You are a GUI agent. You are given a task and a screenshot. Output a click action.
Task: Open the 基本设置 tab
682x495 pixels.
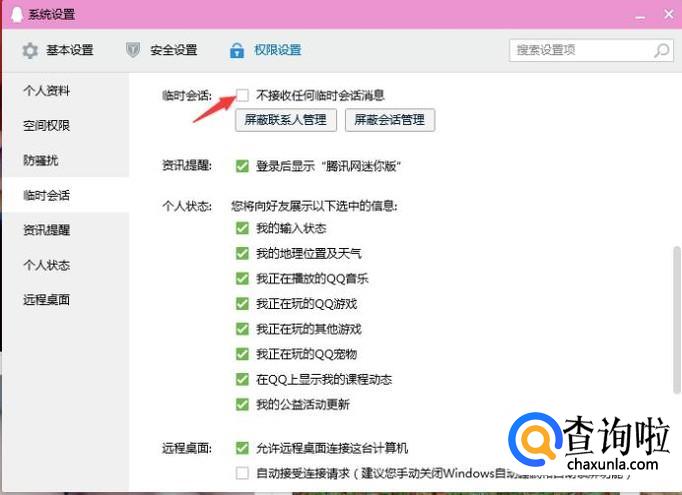(x=57, y=50)
